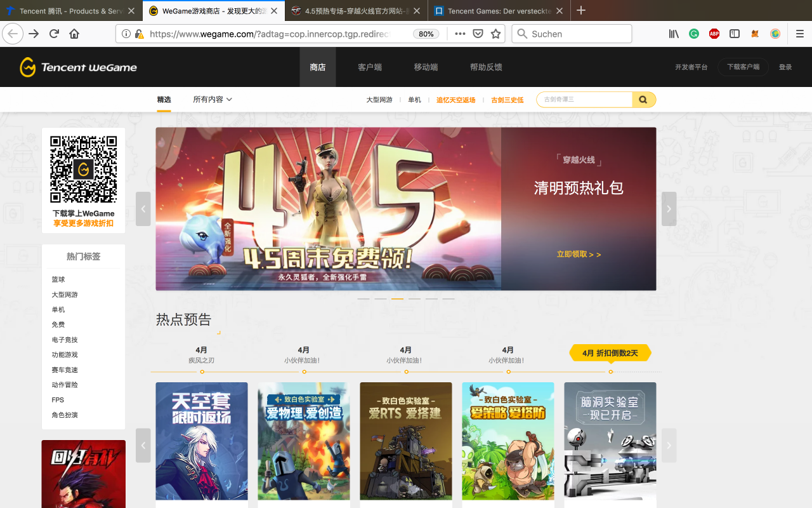Select the 电子竞技 tag

[65, 340]
